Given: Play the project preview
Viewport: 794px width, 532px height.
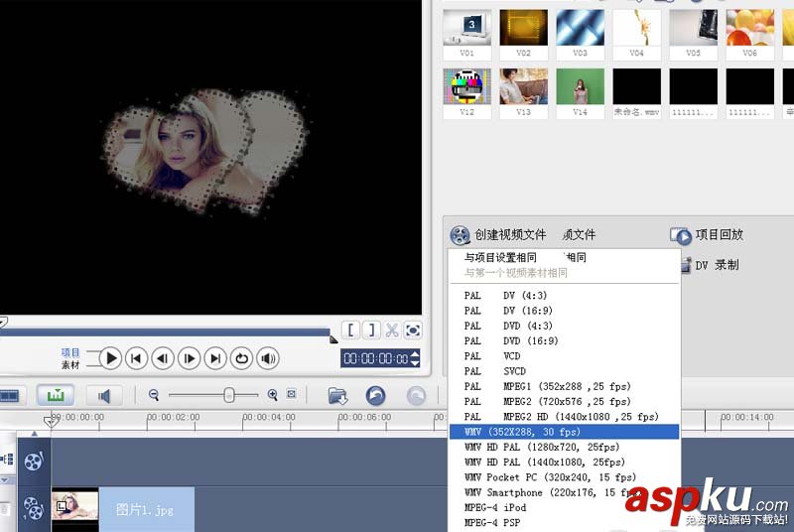Looking at the screenshot, I should (110, 358).
